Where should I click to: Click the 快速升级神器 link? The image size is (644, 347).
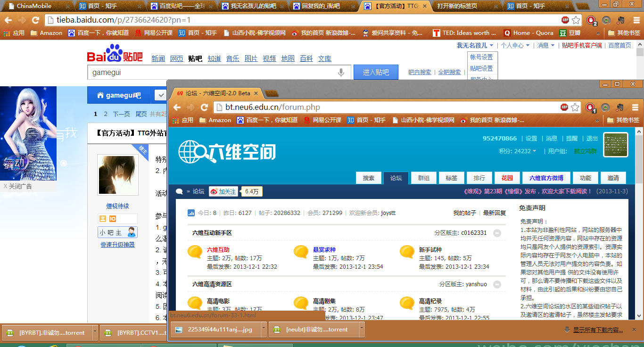click(117, 245)
